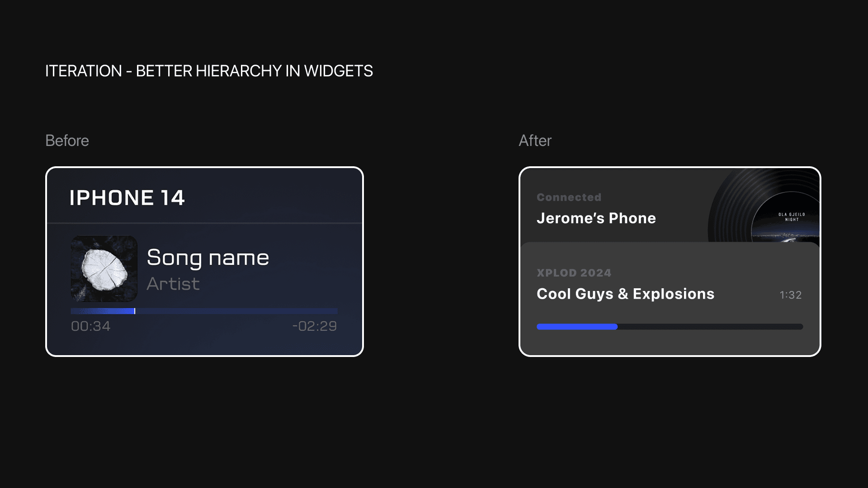The image size is (868, 488).
Task: Click the 1:32 track time
Action: point(790,295)
